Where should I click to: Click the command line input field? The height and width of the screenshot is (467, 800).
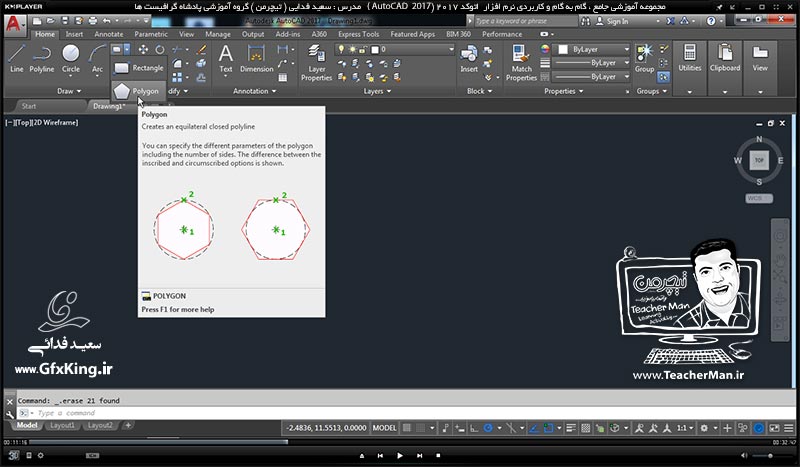(408, 413)
